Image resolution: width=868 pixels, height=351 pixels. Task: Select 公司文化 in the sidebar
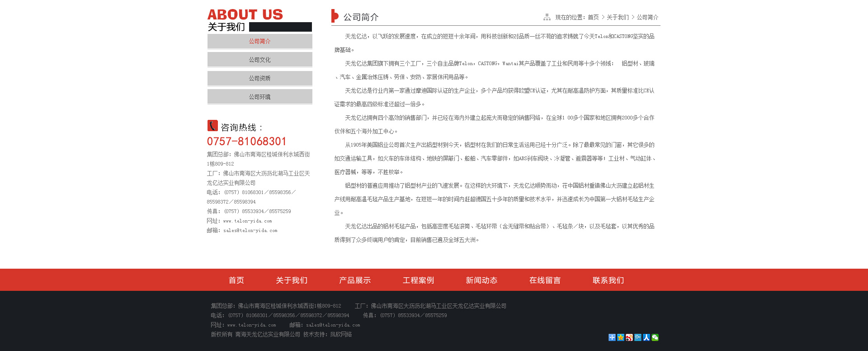(259, 60)
